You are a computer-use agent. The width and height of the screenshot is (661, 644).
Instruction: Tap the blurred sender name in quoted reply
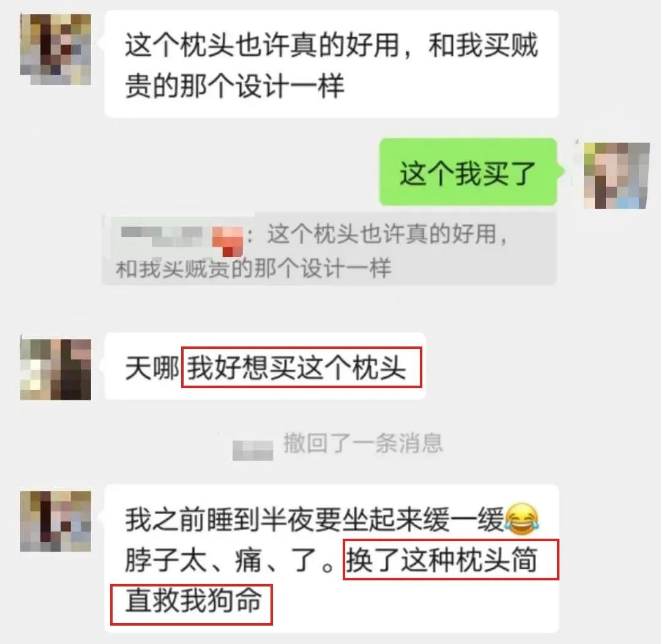(162, 236)
